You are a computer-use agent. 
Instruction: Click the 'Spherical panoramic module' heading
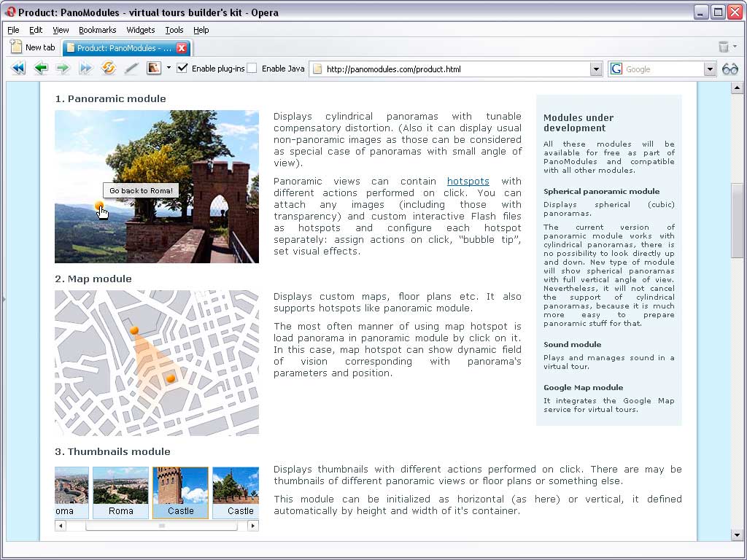[601, 192]
